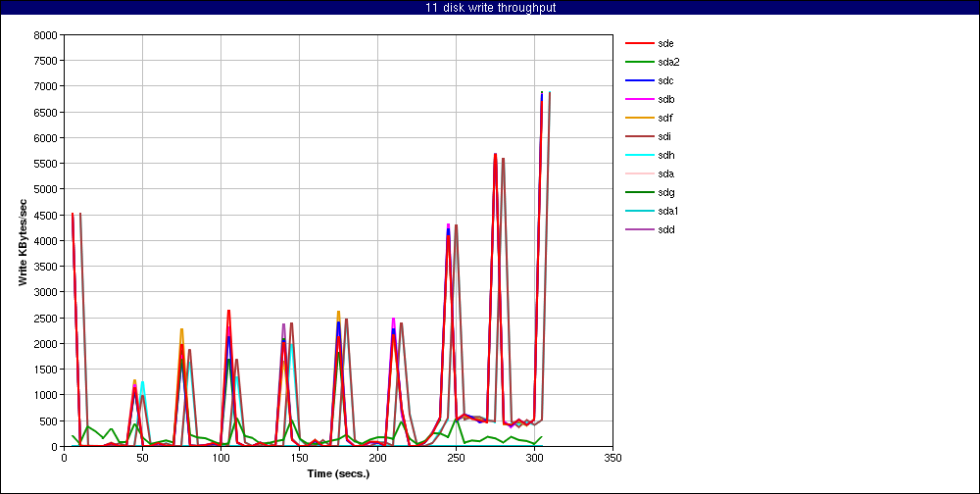Click the 150 x-axis tick label
Viewport: 980px width, 494px height.
tap(299, 458)
